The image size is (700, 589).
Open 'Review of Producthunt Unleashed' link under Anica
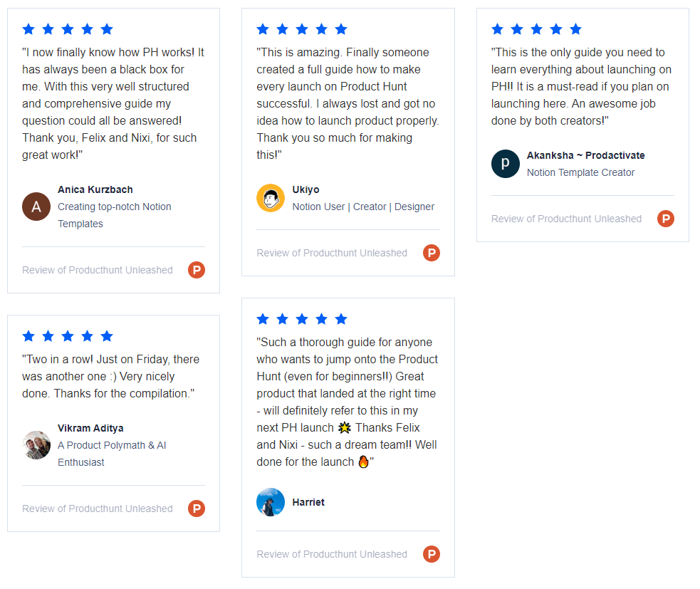[98, 270]
